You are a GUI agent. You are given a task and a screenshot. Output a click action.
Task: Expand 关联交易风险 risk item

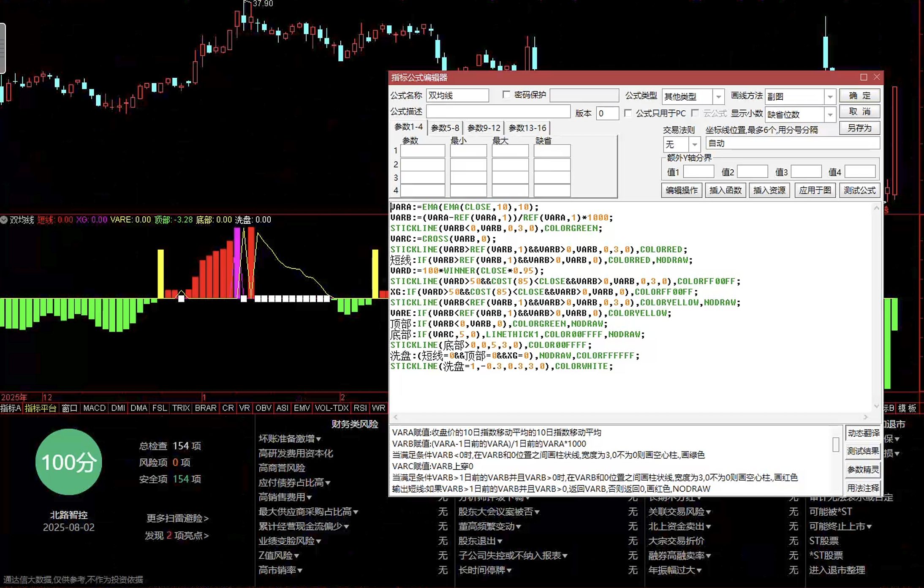point(679,512)
